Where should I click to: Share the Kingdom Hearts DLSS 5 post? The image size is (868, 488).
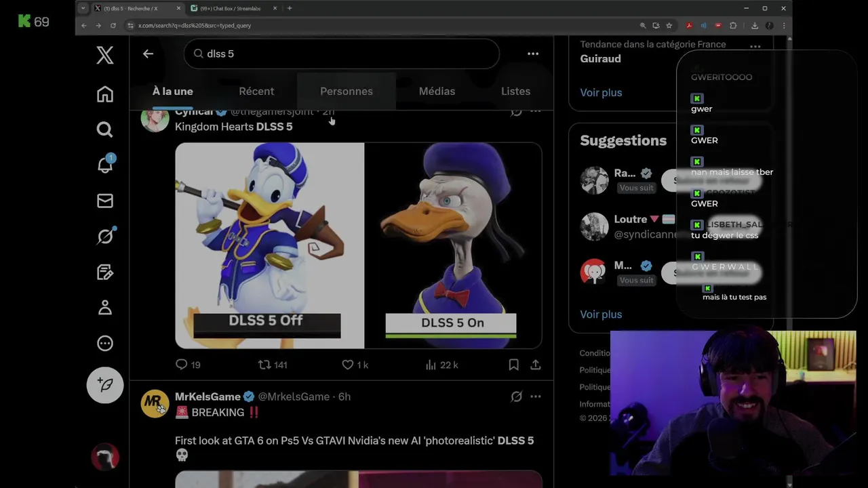pyautogui.click(x=536, y=365)
